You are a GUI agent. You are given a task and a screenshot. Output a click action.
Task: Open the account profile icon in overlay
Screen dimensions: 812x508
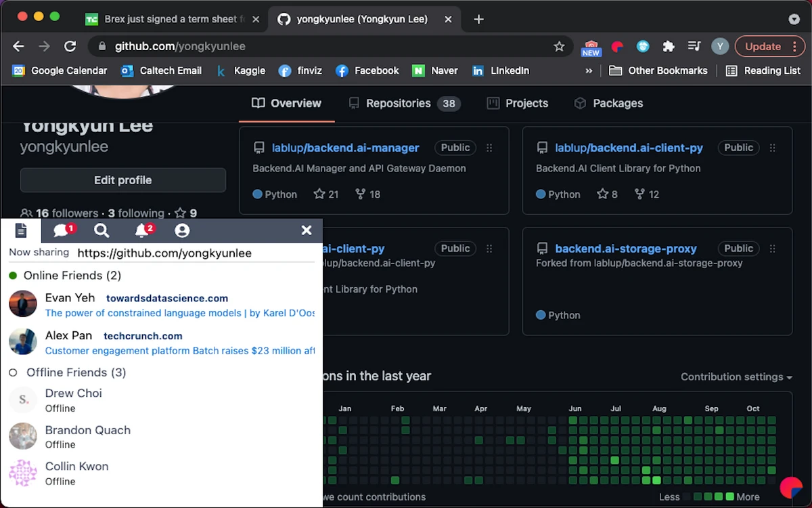[x=182, y=231]
